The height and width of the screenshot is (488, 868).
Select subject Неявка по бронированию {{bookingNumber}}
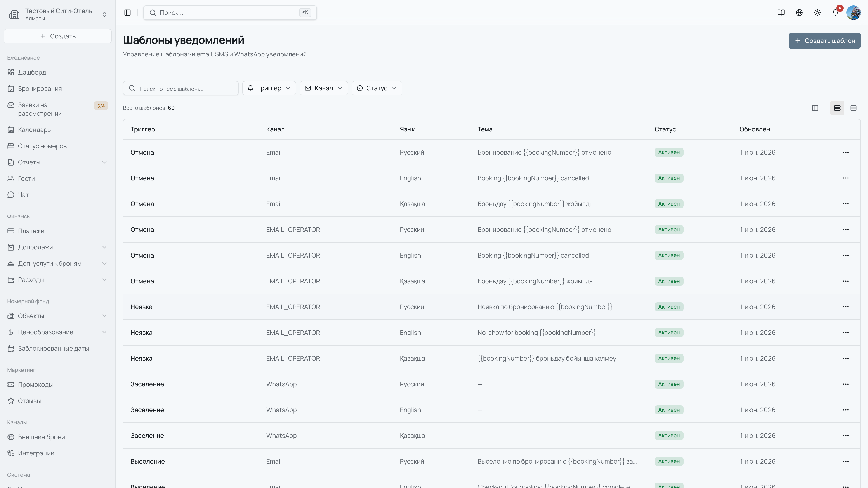(545, 307)
